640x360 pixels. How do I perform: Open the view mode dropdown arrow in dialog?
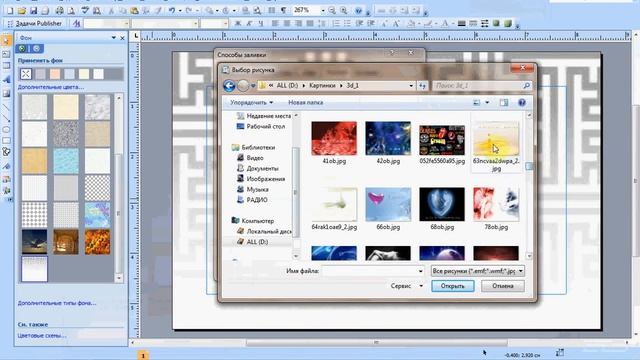[487, 102]
